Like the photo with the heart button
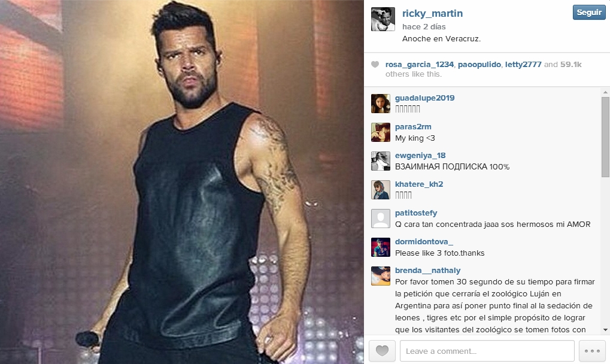Image resolution: width=610 pixels, height=364 pixels. point(382,351)
